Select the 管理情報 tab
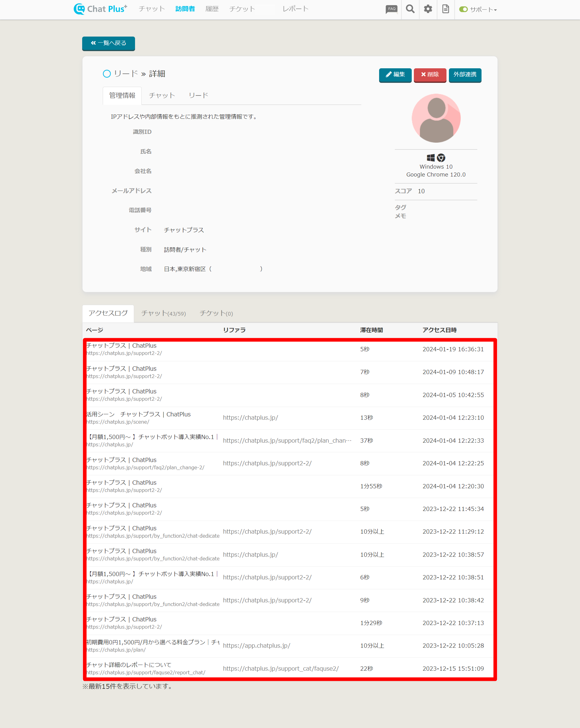Viewport: 580px width, 728px height. 122,95
